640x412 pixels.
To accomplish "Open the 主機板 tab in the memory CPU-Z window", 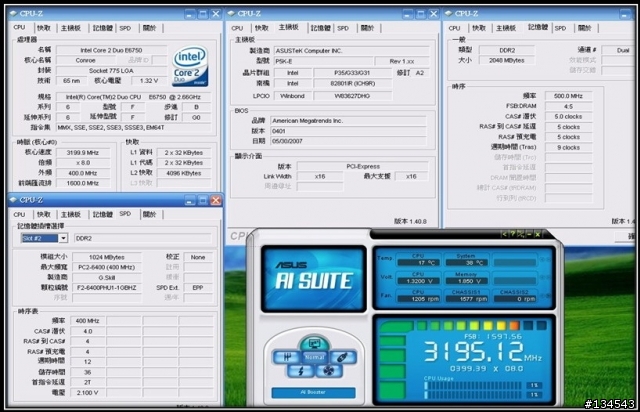I will [506, 28].
